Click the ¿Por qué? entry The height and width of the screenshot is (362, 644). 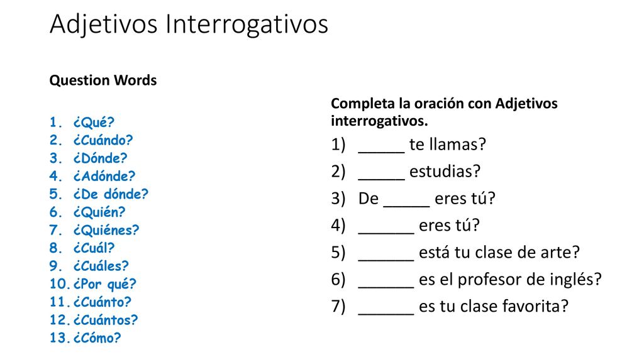pos(105,284)
